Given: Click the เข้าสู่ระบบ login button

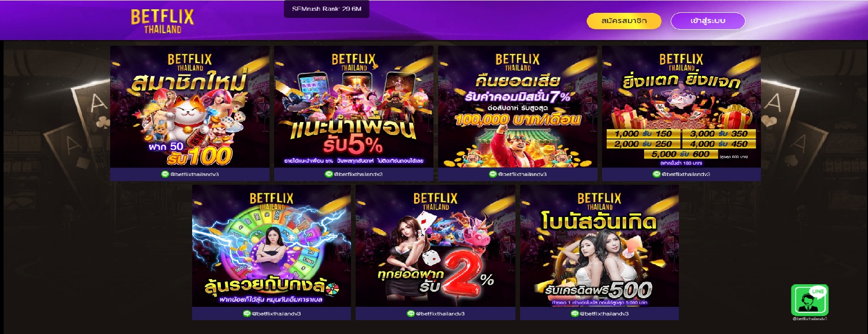Looking at the screenshot, I should pos(708,21).
